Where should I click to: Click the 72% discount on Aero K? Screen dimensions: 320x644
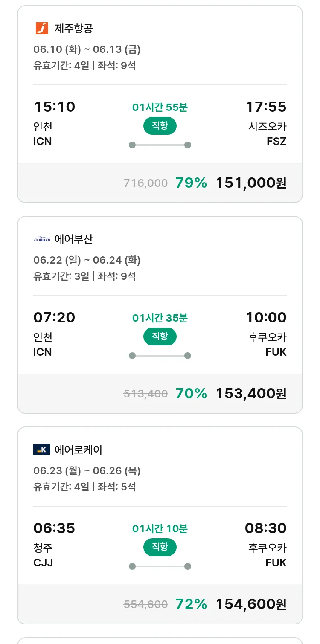point(191,604)
